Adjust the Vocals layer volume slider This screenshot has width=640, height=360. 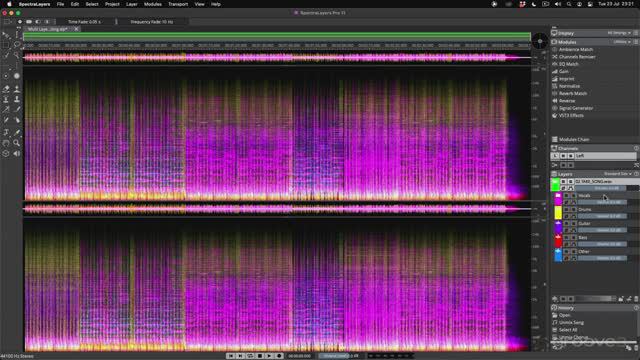pyautogui.click(x=602, y=202)
